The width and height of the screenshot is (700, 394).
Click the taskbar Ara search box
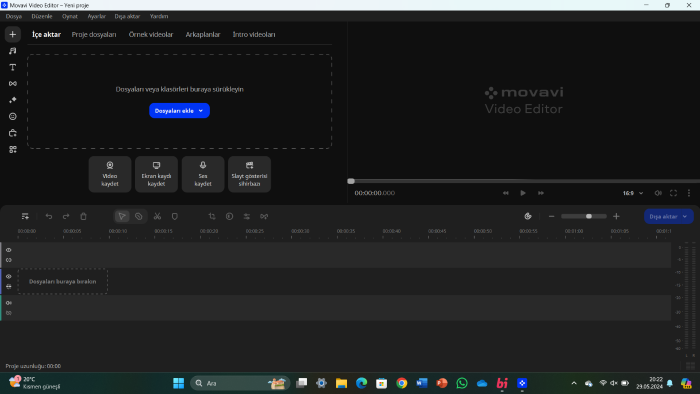coord(240,383)
